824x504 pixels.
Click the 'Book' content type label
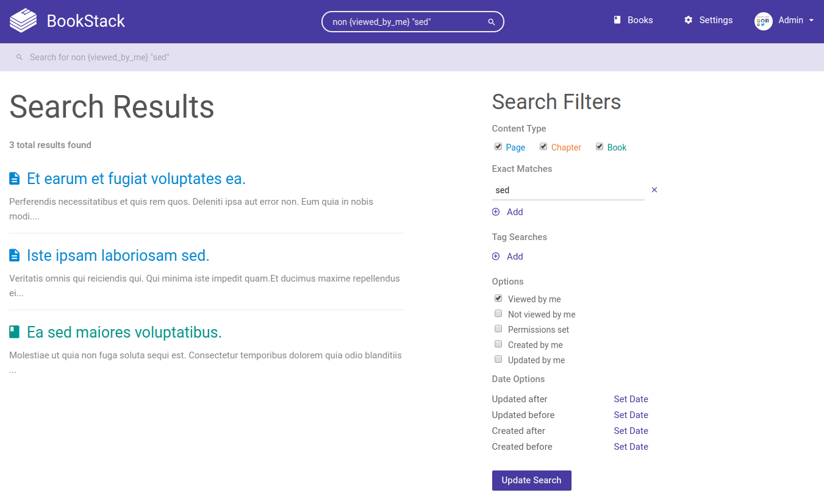click(617, 147)
